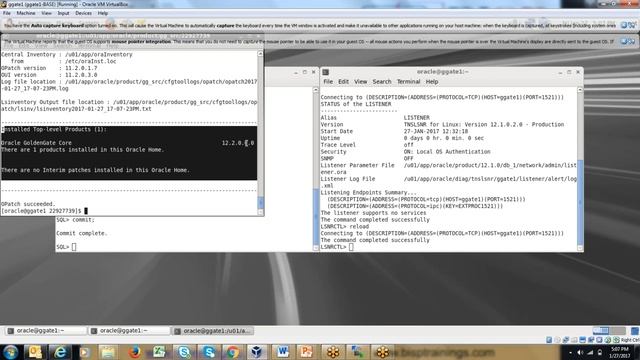Click VirtualBox 'Right Ctrl' host key indicator
640x360 pixels.
click(630, 340)
